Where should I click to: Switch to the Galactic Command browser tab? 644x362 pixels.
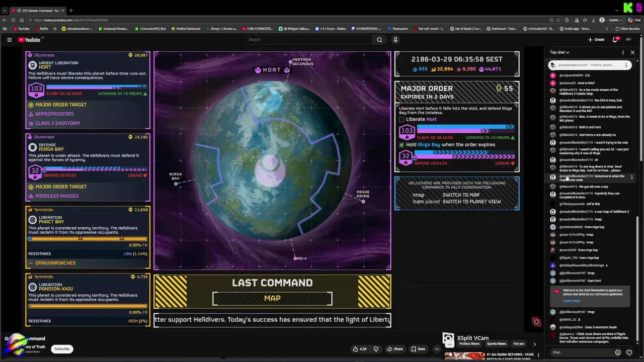tap(38, 11)
